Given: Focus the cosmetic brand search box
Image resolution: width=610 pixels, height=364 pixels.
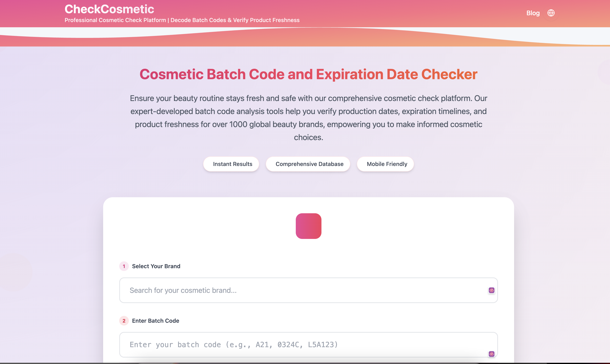Looking at the screenshot, I should tap(295, 290).
